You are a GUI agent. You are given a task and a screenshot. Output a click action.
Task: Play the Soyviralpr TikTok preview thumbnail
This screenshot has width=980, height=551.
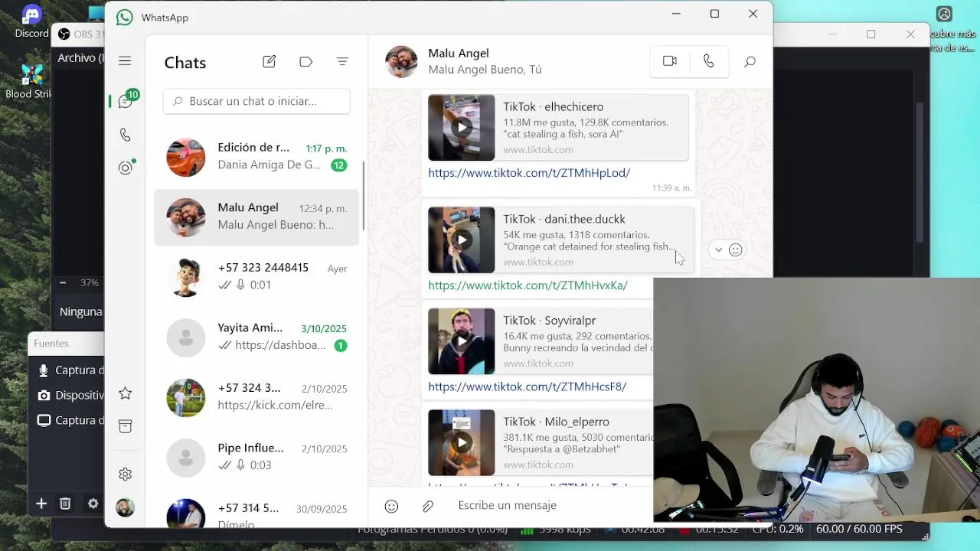pos(461,341)
